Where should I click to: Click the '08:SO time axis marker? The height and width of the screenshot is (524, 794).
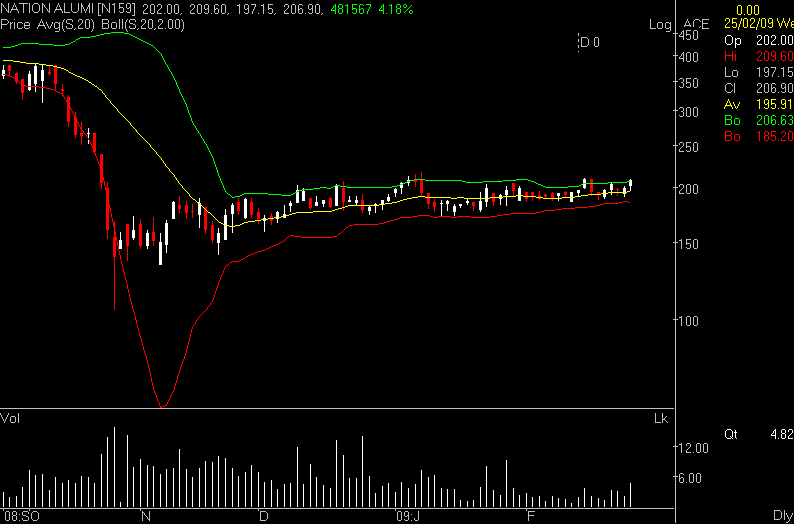click(21, 516)
